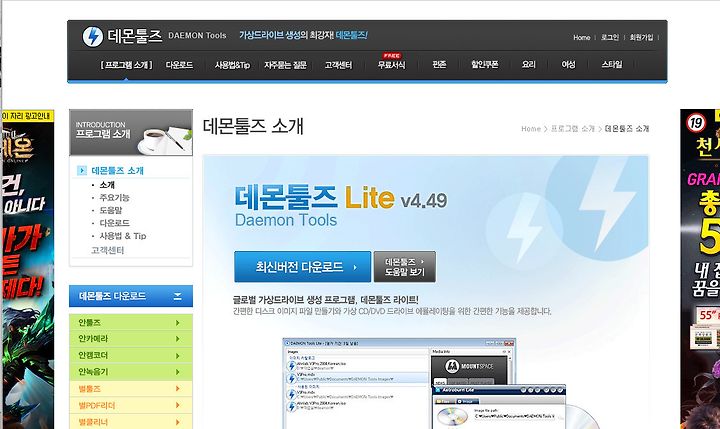The image size is (720, 429).
Task: Select 주요기능 in the sidebar
Action: click(x=114, y=198)
